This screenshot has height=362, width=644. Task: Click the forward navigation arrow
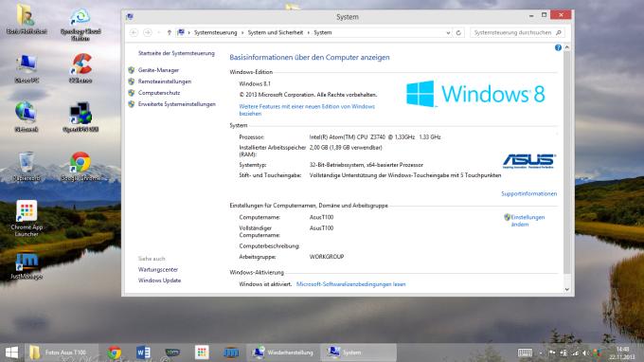coord(148,32)
